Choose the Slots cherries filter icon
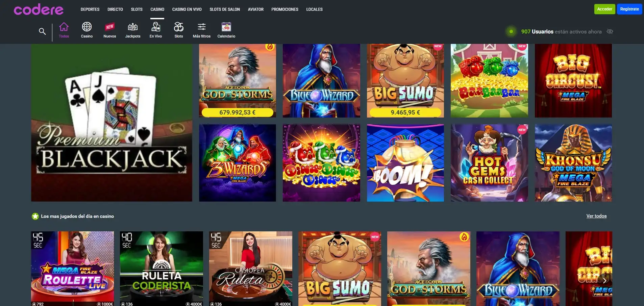Screen dimensions: 644x306 pyautogui.click(x=179, y=27)
